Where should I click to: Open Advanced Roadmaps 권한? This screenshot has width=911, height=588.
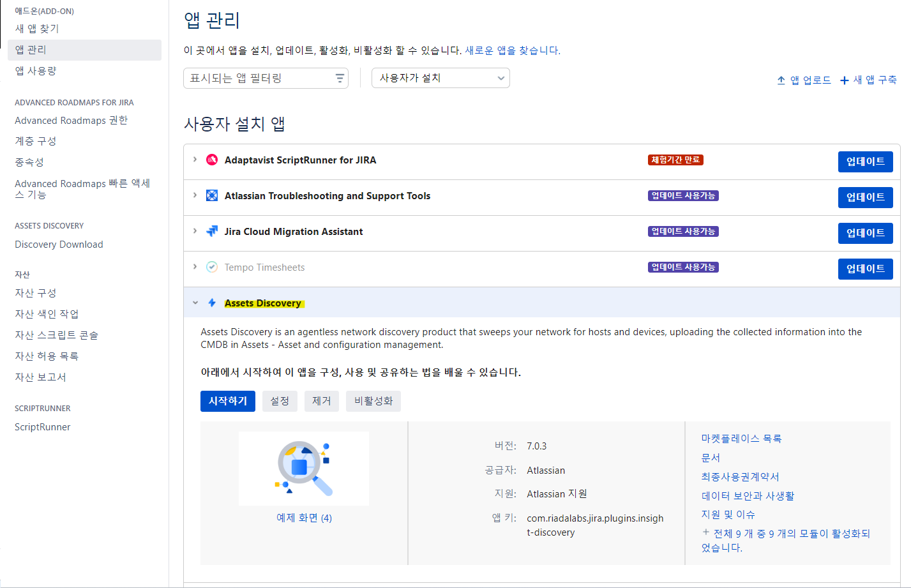(71, 121)
